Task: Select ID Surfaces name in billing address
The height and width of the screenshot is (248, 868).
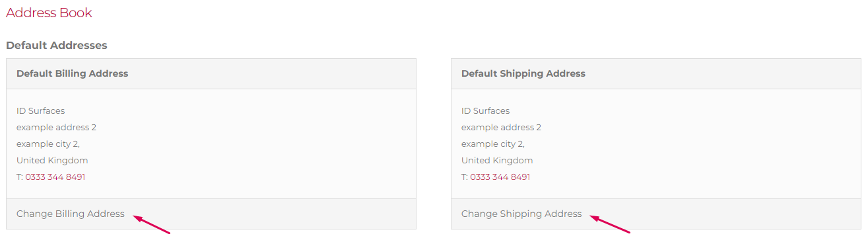Action: pyautogui.click(x=41, y=110)
